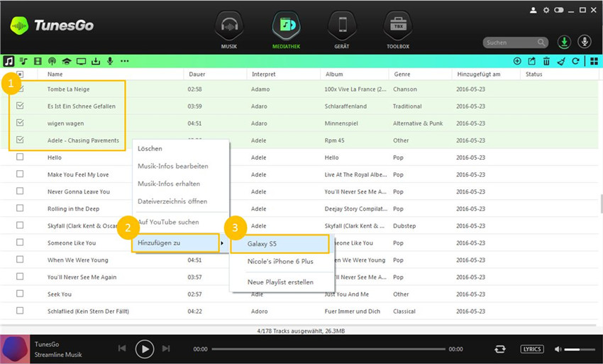Sort by the Dauer column header

[197, 75]
